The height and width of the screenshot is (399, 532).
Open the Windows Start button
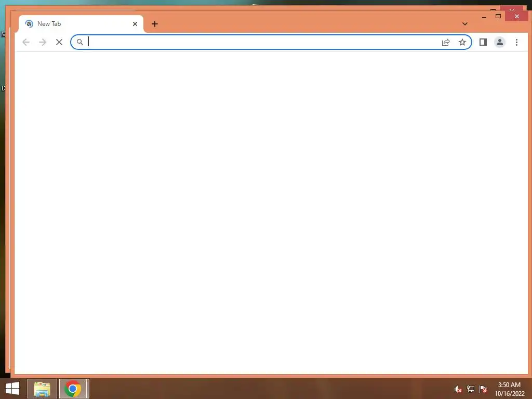pos(12,389)
